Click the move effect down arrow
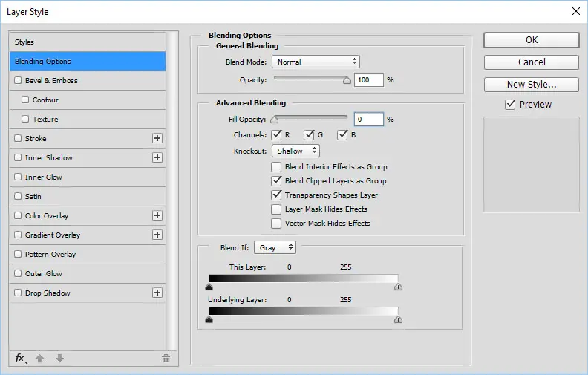 [59, 358]
